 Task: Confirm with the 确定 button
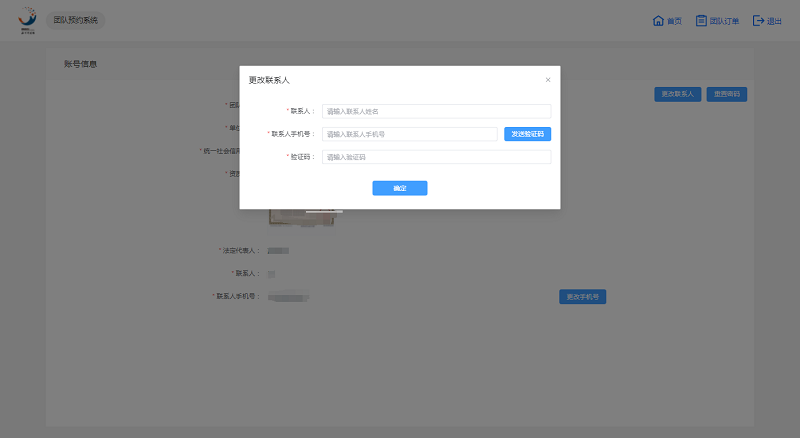tap(399, 188)
